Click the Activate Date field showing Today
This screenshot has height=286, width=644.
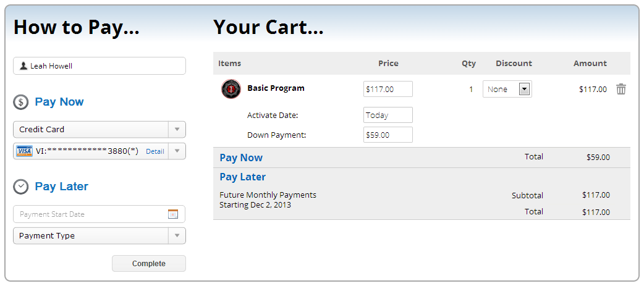(x=388, y=115)
